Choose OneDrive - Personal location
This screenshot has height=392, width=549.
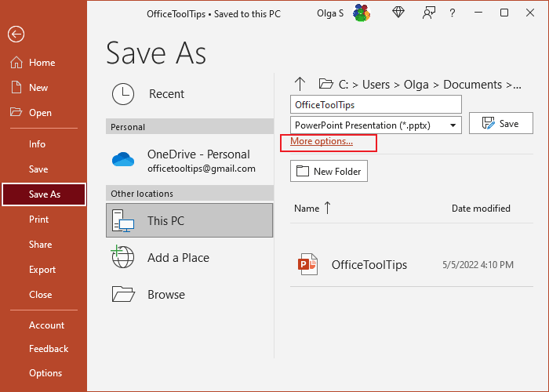[190, 160]
